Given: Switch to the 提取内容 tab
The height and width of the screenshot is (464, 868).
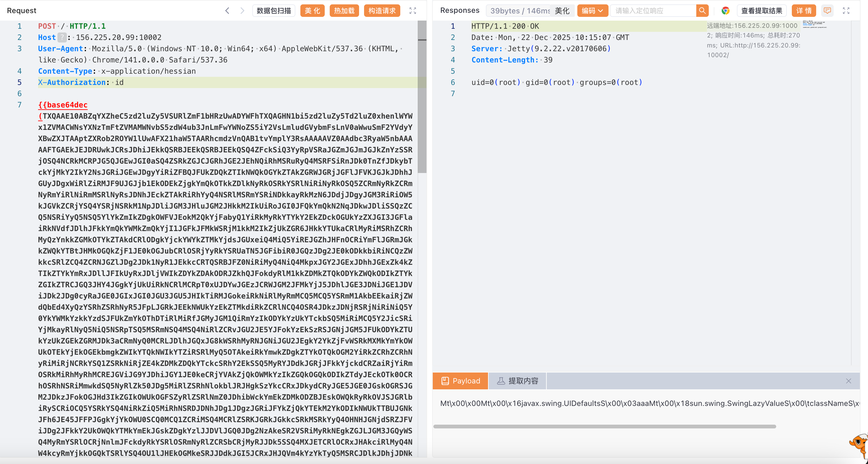Looking at the screenshot, I should click(x=517, y=381).
